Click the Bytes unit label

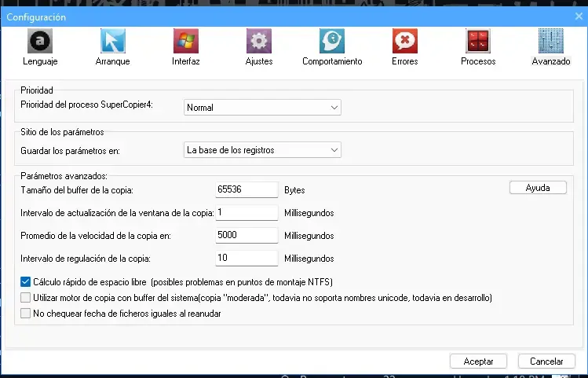coord(294,190)
